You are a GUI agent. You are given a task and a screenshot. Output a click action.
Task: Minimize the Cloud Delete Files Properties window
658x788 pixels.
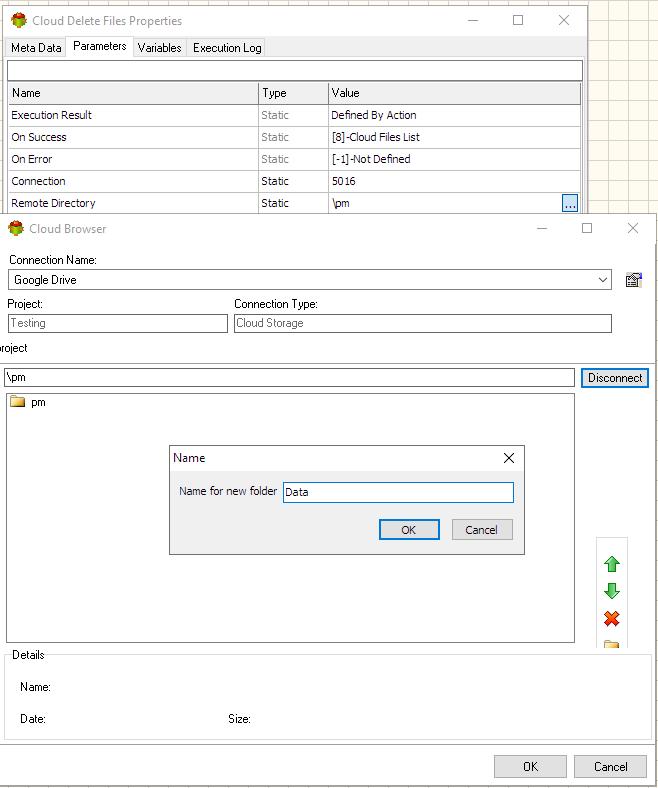coord(473,21)
